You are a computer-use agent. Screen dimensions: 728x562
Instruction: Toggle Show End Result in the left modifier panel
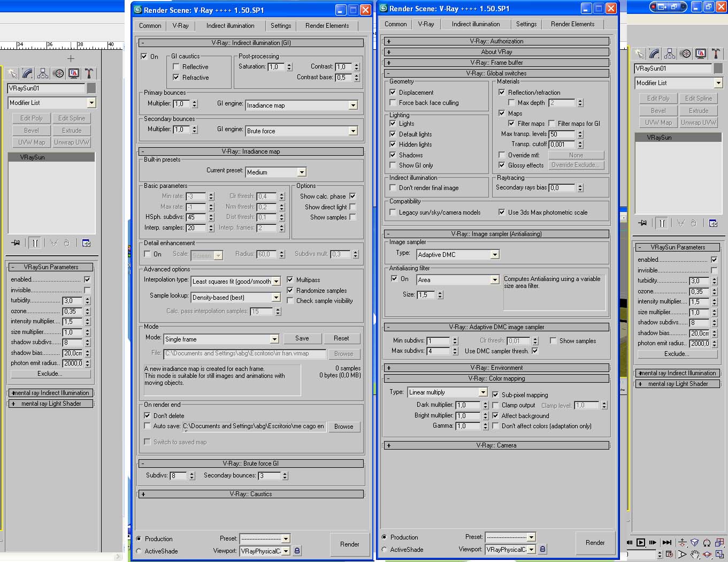(x=35, y=242)
